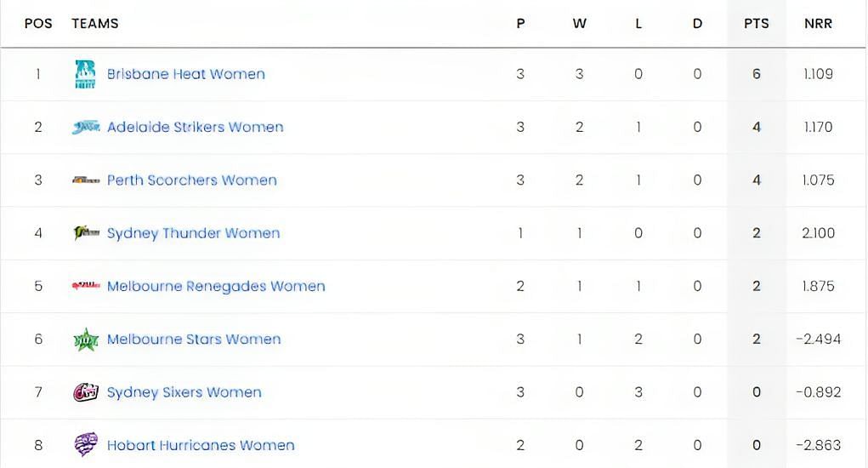Click the Sydney Thunder Women logo
Screen dimensions: 868x468
click(86, 232)
